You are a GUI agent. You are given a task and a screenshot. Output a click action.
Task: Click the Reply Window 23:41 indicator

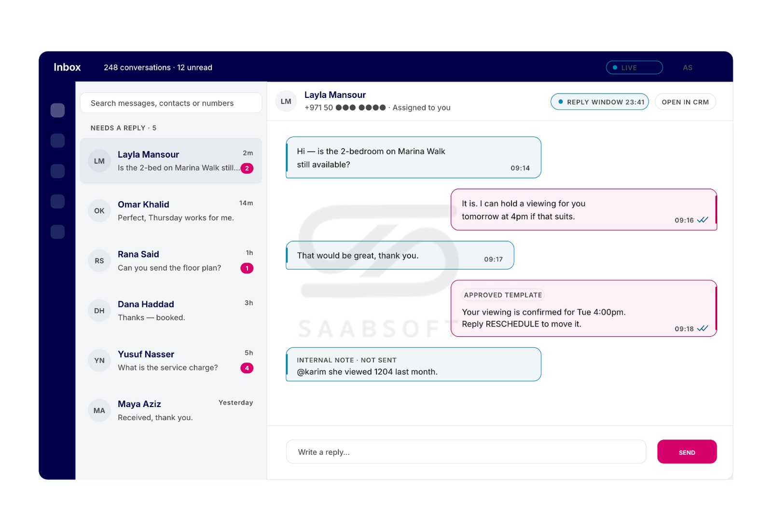600,102
